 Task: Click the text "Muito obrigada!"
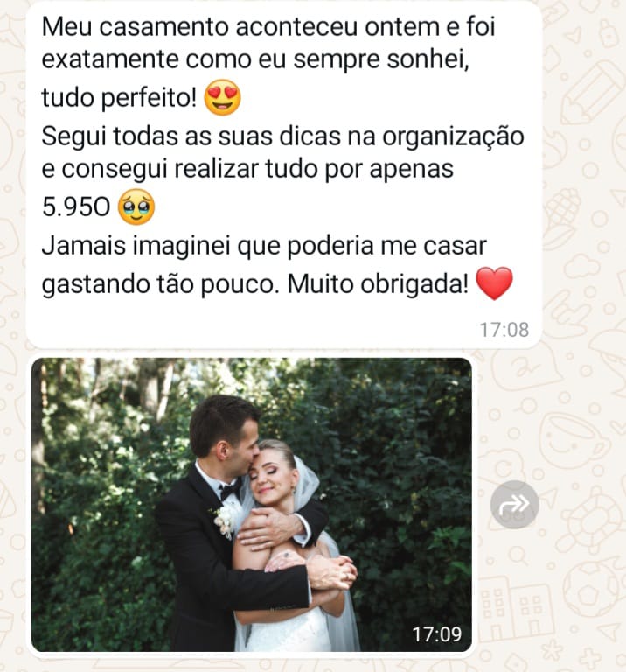click(x=378, y=283)
